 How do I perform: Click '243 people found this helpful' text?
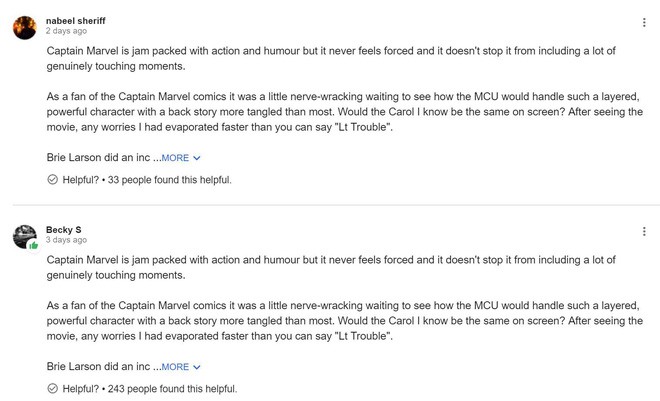(x=173, y=389)
